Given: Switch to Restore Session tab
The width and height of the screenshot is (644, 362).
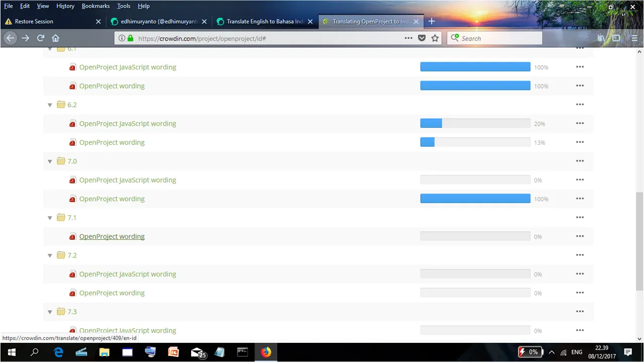Looking at the screenshot, I should click(x=53, y=22).
